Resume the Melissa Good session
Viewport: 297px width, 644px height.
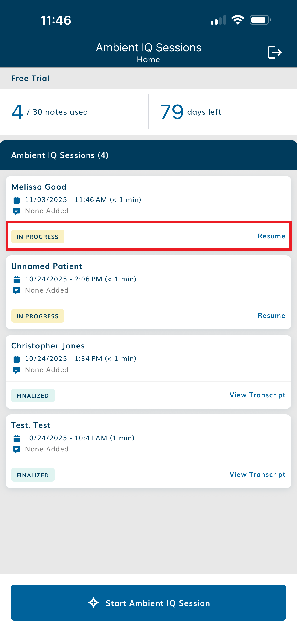[271, 236]
